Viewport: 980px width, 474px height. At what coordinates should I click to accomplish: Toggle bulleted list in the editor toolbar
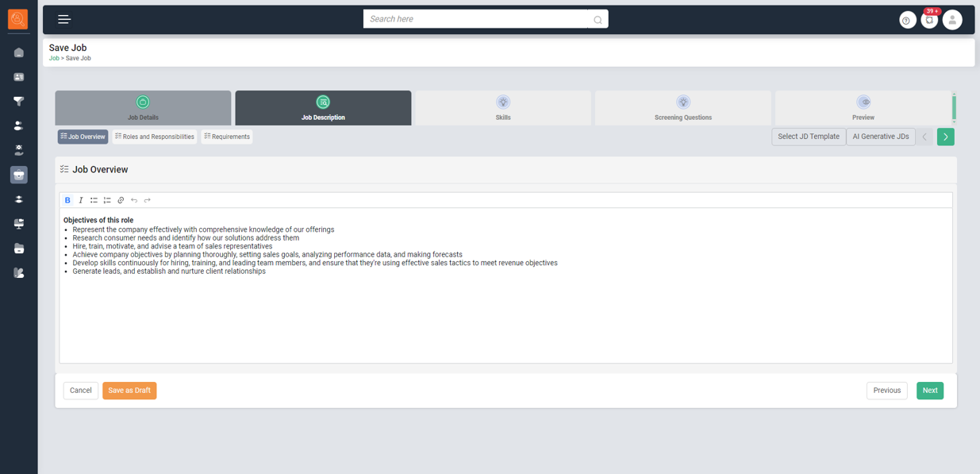94,200
